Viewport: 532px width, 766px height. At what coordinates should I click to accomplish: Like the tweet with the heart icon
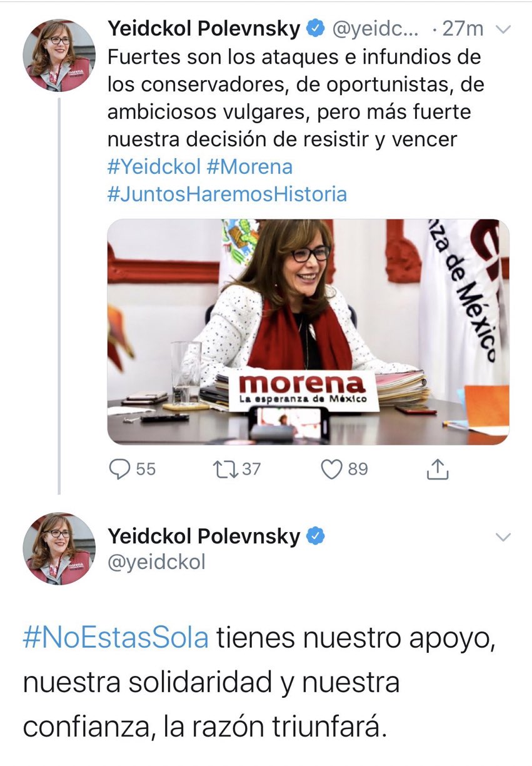332,469
